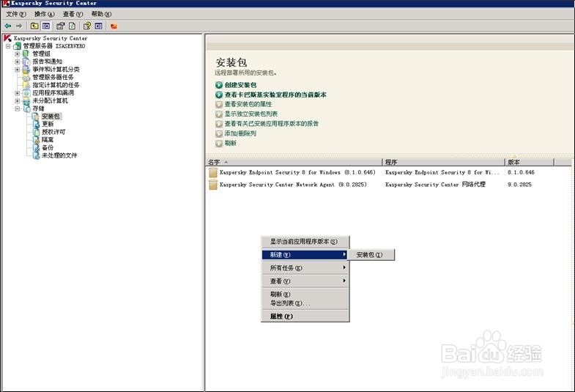
Task: Expand the 应用程序和漏洞 tree node
Action: [18, 93]
